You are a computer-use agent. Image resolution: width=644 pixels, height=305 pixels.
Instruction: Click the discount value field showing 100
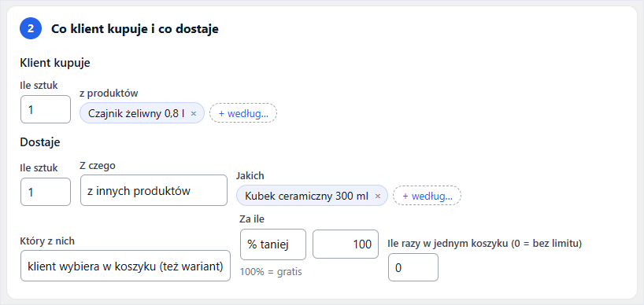346,244
